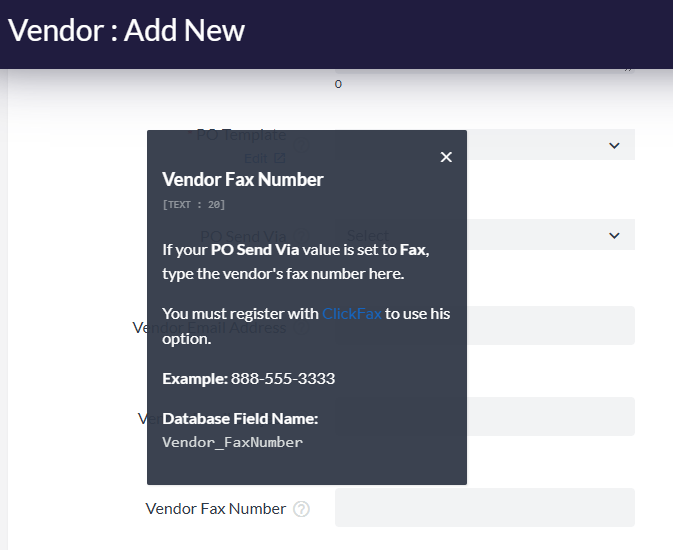
Task: Open the ClickFax registration link
Action: click(x=352, y=314)
